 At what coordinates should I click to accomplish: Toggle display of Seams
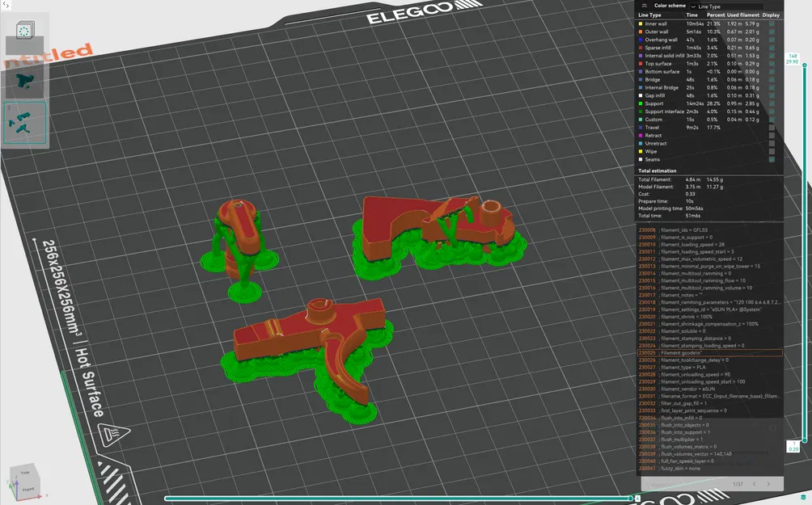click(x=772, y=159)
